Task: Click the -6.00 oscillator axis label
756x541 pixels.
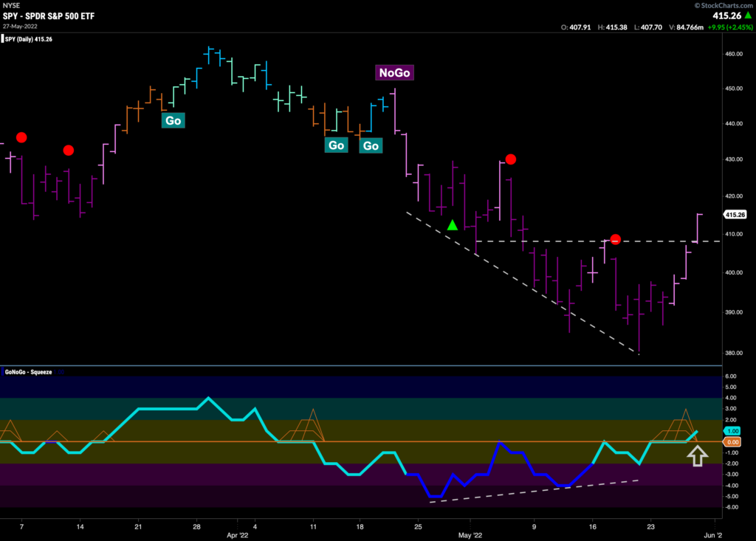Action: [730, 507]
